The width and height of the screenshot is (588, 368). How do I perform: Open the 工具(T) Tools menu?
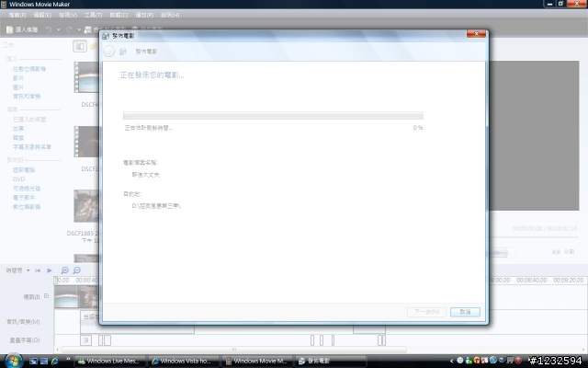click(x=94, y=15)
